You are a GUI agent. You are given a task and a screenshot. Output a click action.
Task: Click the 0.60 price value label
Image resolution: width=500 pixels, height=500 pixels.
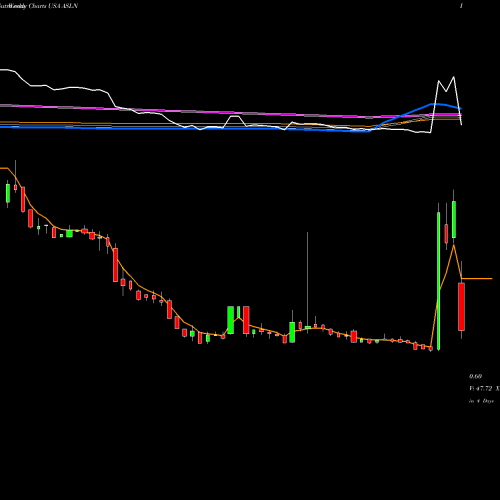click(x=475, y=376)
